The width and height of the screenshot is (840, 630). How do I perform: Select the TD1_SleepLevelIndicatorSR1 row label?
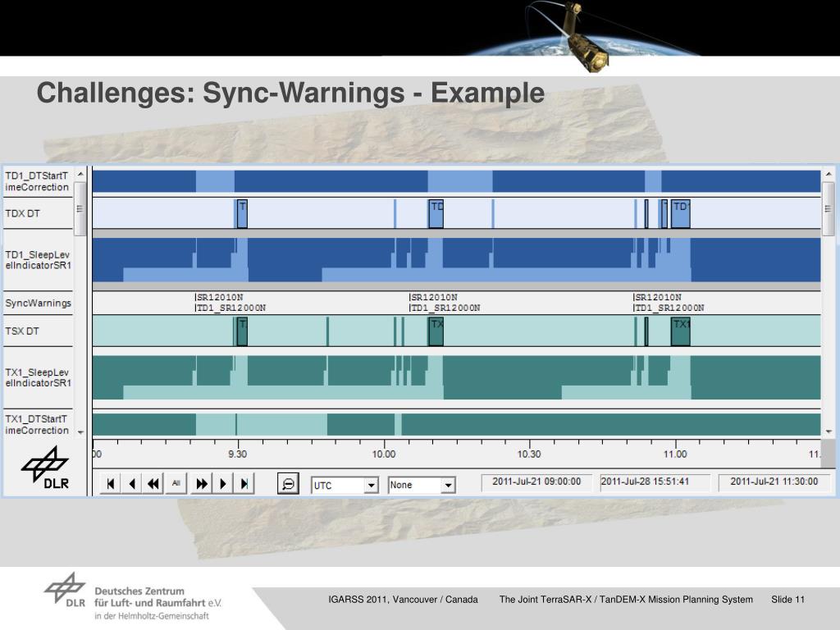coord(38,260)
